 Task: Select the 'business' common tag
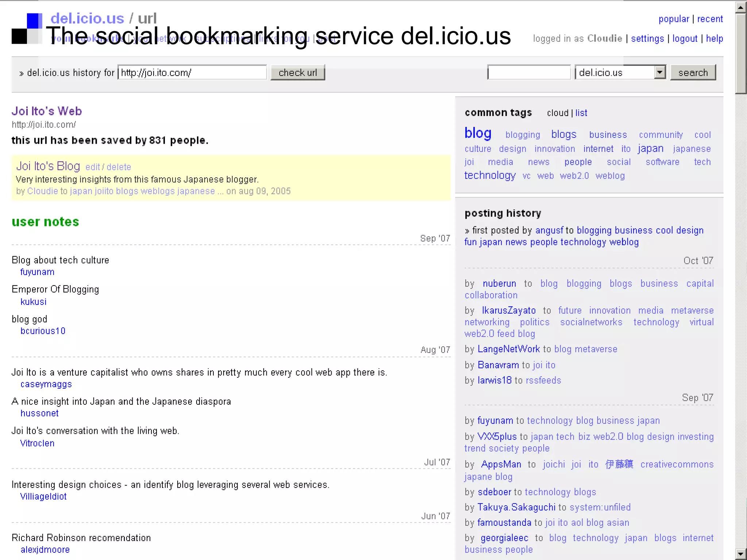pos(608,135)
